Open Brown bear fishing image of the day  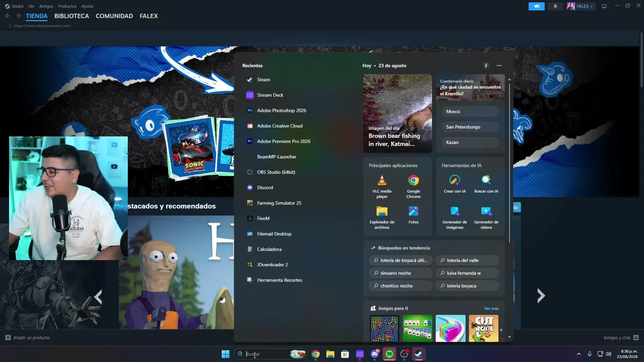point(397,114)
